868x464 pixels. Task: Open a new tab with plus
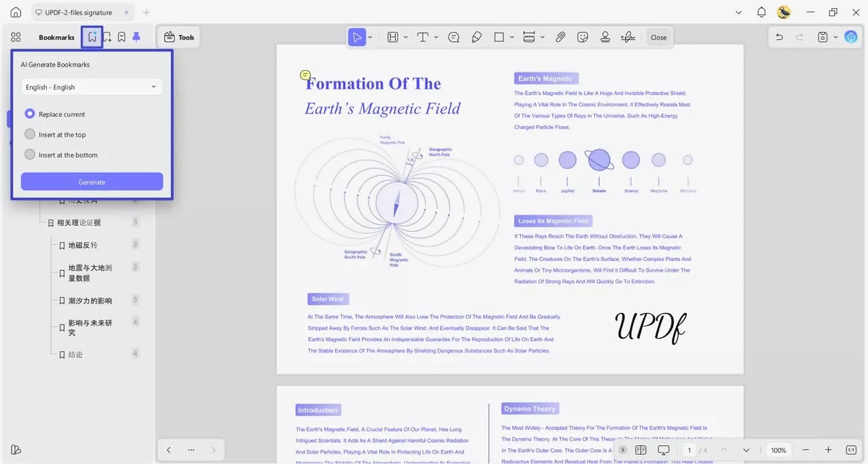(x=146, y=12)
